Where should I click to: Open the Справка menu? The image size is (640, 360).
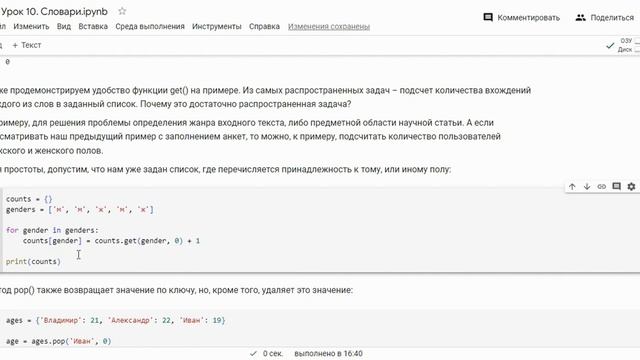pyautogui.click(x=264, y=27)
